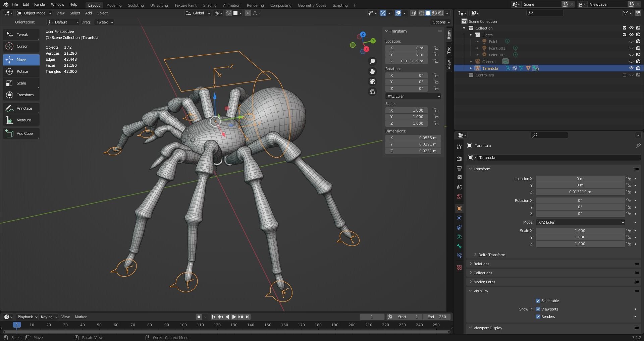Expand the Delta Transform panel
Image resolution: width=644 pixels, height=341 pixels.
491,255
